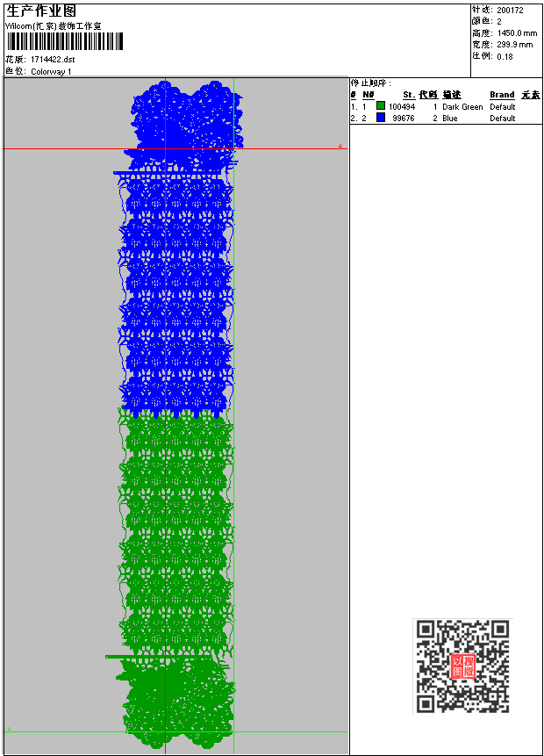Click the '生产作业图' title heading
This screenshot has height=756, width=544.
point(41,11)
